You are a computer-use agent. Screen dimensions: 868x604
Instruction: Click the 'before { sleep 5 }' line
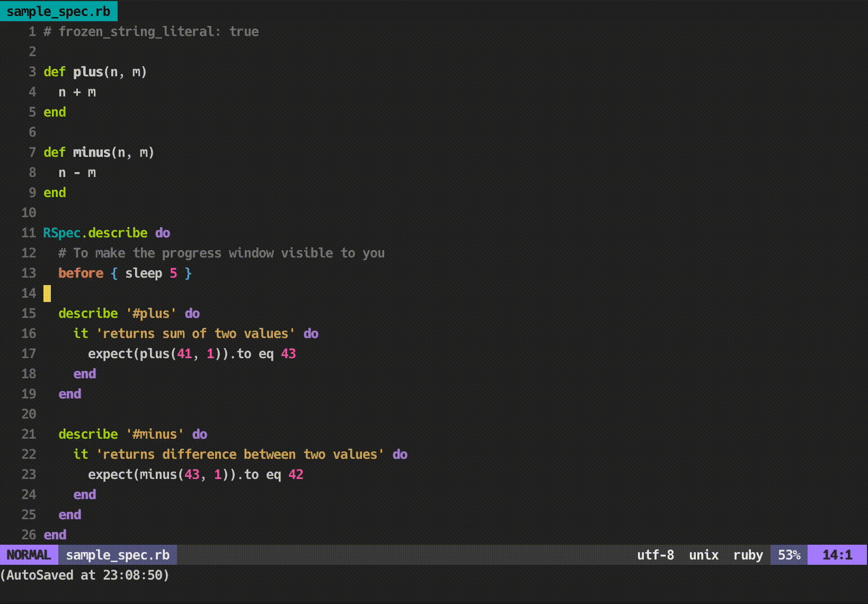tap(125, 273)
